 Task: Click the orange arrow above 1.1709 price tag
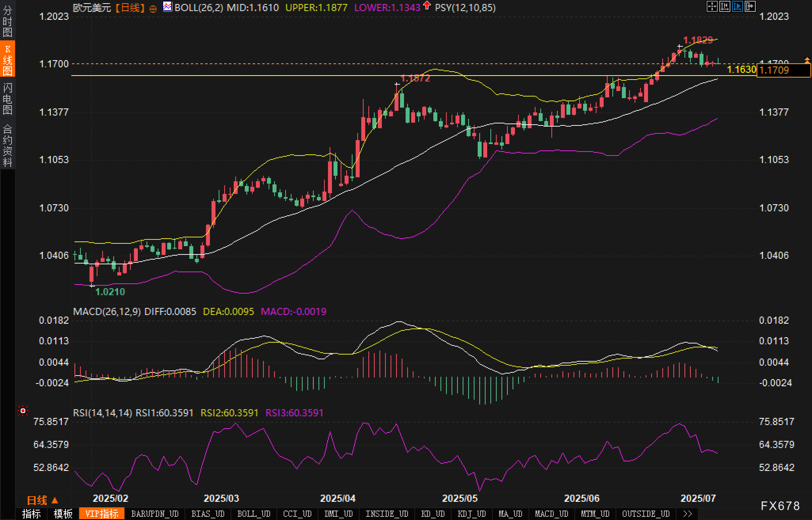click(807, 60)
